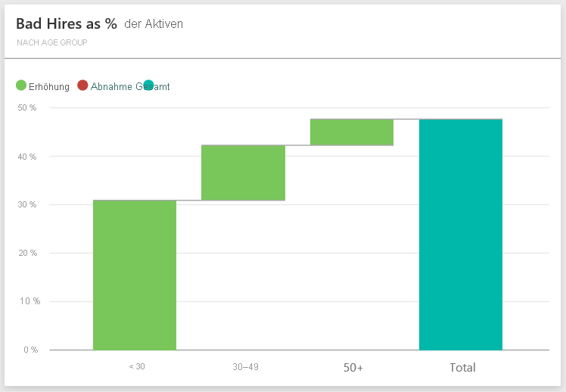The height and width of the screenshot is (392, 566).
Task: Click the red Abnahme legend dot
Action: (82, 86)
